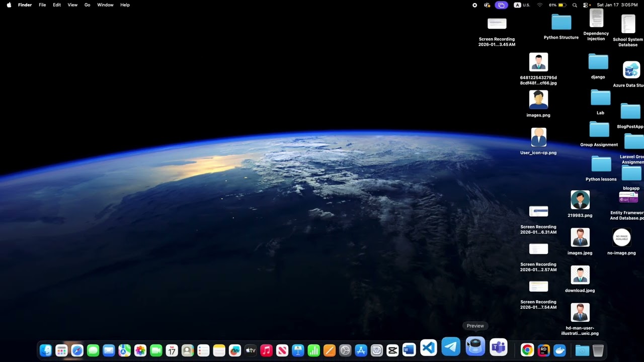Open the Trash in the Dock
Screen dimensions: 644x362
[598, 350]
